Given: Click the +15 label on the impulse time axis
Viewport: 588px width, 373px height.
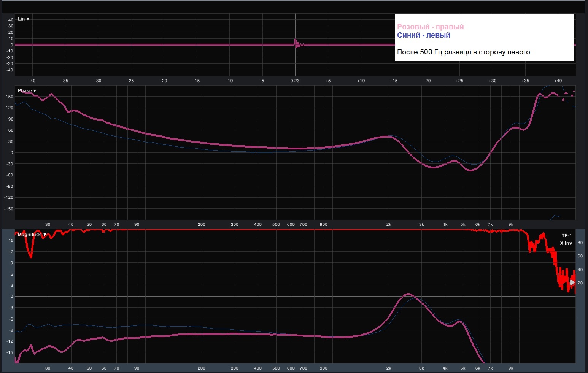Looking at the screenshot, I should click(394, 81).
